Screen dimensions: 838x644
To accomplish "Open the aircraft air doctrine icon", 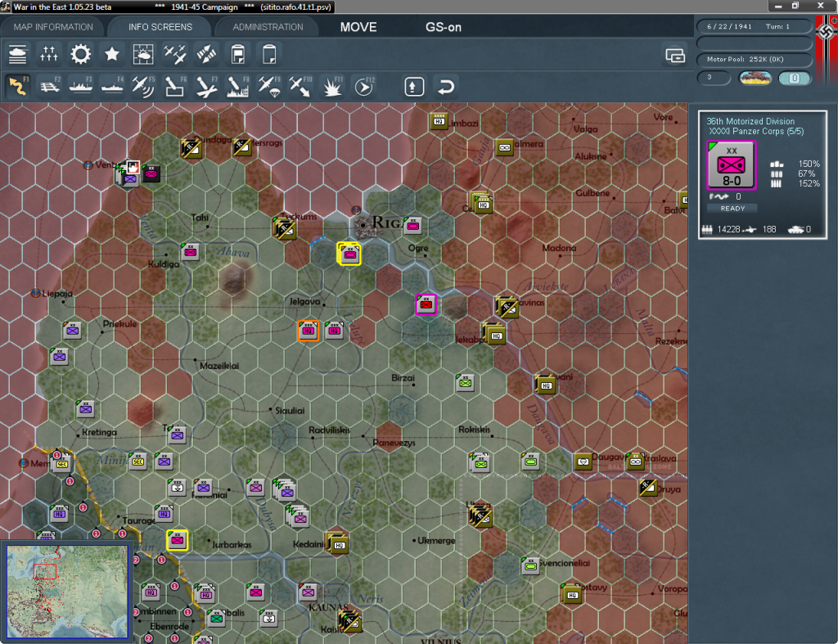I will (x=175, y=54).
